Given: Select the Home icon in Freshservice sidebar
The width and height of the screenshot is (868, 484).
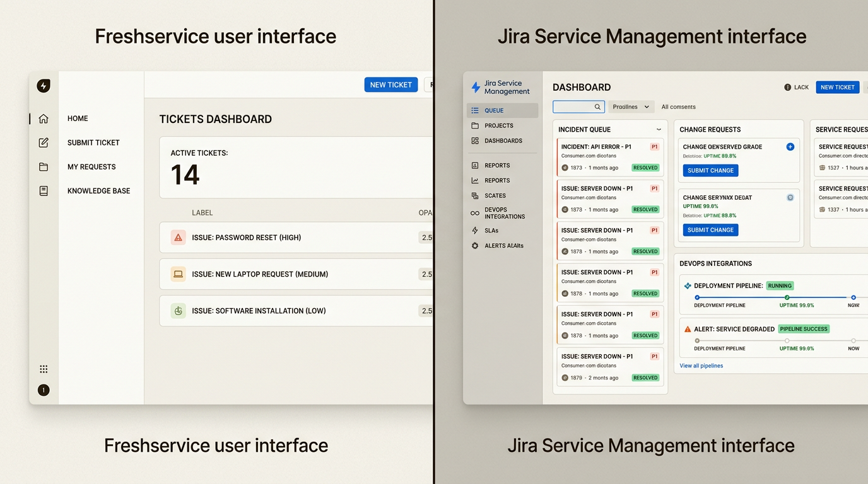Looking at the screenshot, I should pyautogui.click(x=44, y=118).
